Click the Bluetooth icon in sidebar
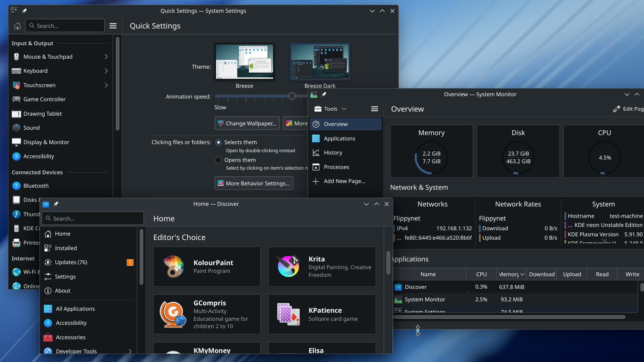 (x=16, y=186)
